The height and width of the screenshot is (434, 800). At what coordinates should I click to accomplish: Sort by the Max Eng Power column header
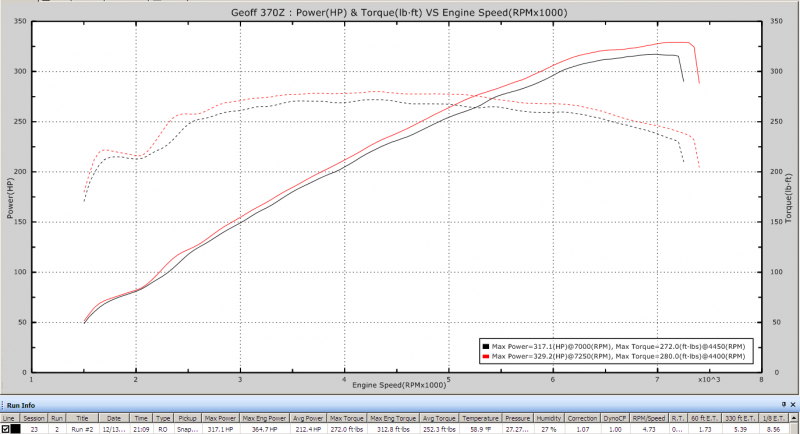[x=264, y=418]
